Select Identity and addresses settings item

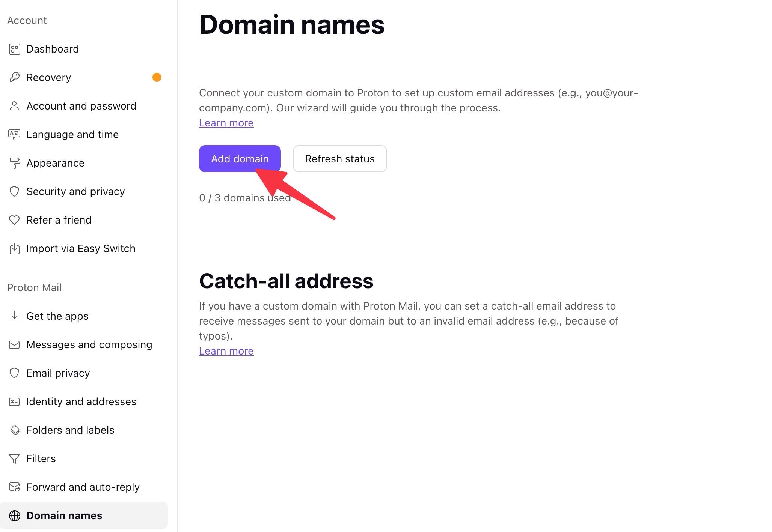pyautogui.click(x=81, y=401)
